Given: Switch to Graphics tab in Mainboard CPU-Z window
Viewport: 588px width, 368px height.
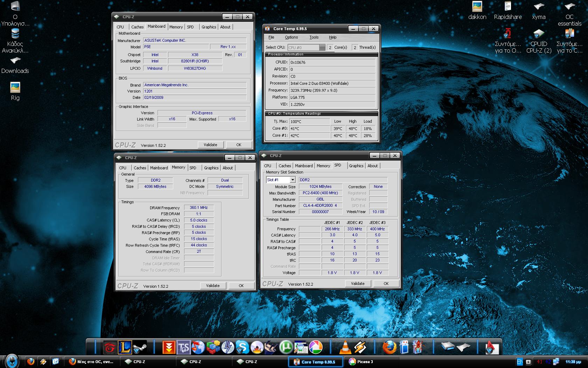Looking at the screenshot, I should (209, 27).
